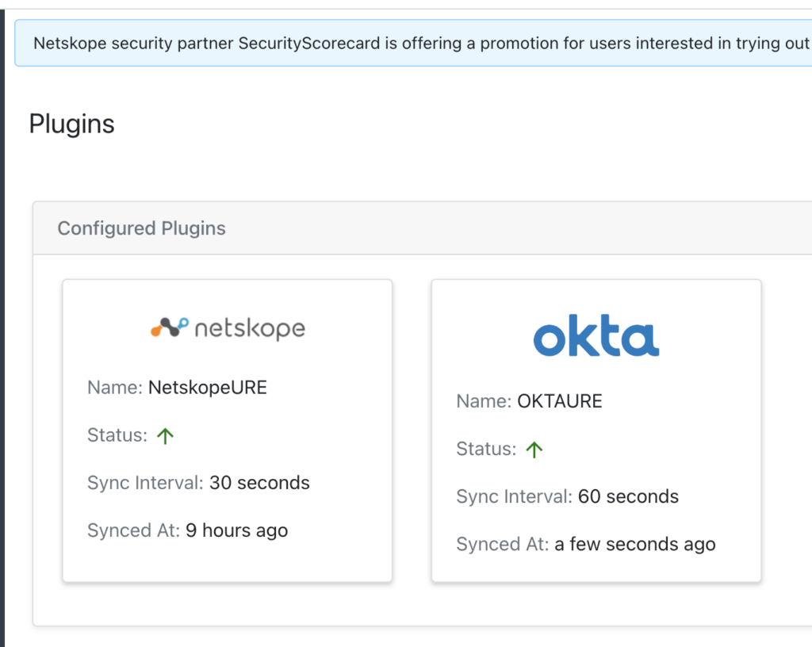Select the name text OKTAURE

(560, 401)
